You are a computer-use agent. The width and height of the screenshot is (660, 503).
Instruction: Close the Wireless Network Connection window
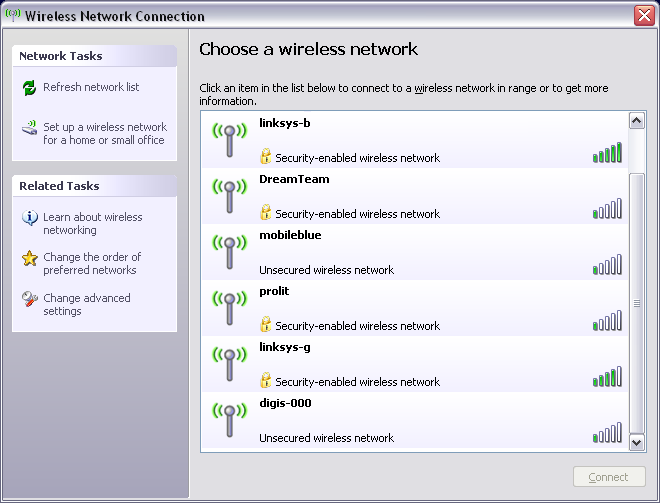[x=644, y=16]
